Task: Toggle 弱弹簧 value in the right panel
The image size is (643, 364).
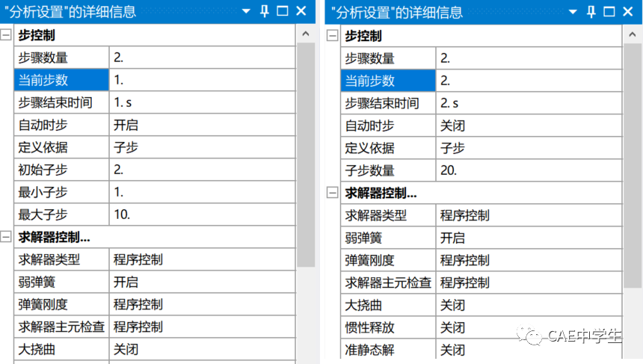Action: click(x=528, y=238)
